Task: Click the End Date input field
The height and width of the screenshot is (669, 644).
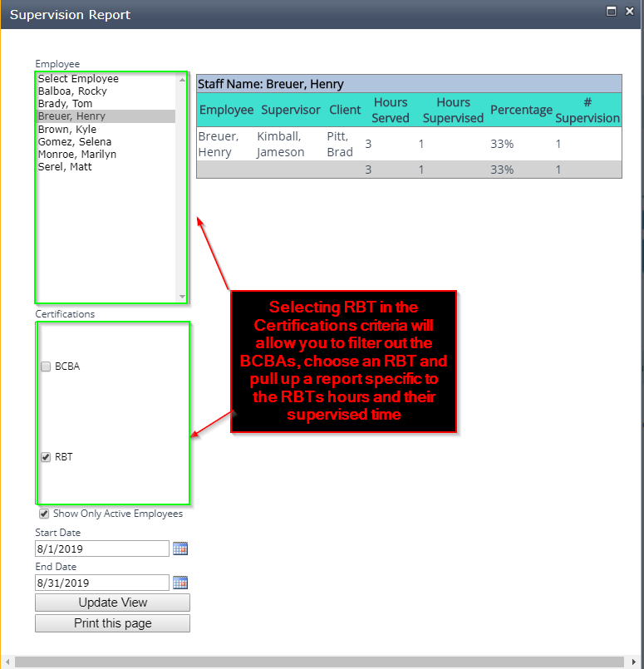Action: [102, 583]
